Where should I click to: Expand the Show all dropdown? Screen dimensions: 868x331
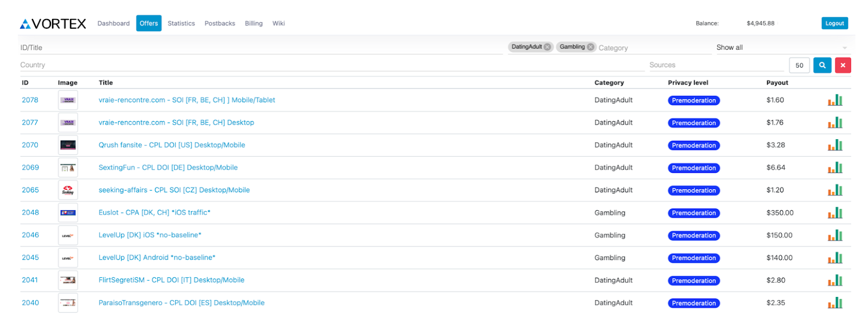pyautogui.click(x=781, y=48)
